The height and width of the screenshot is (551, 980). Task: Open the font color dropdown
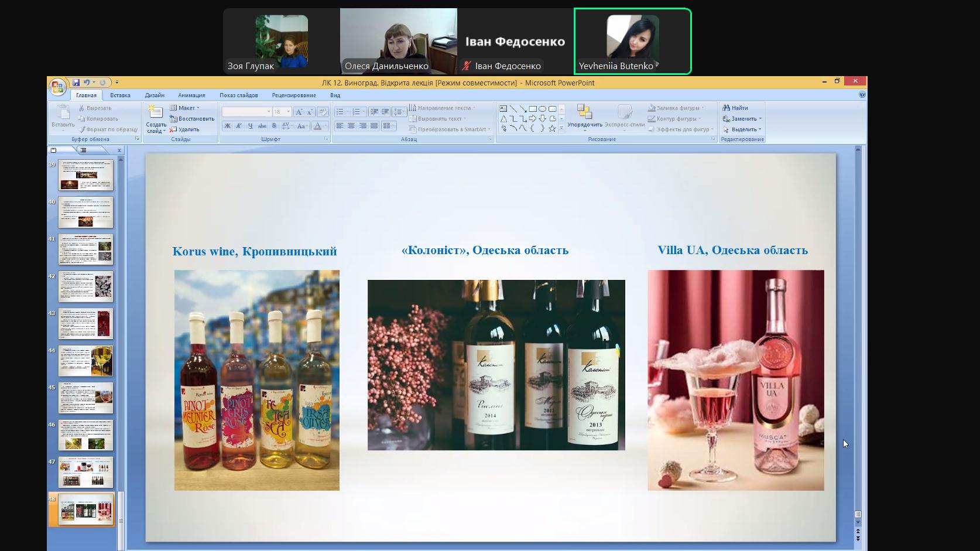click(325, 126)
